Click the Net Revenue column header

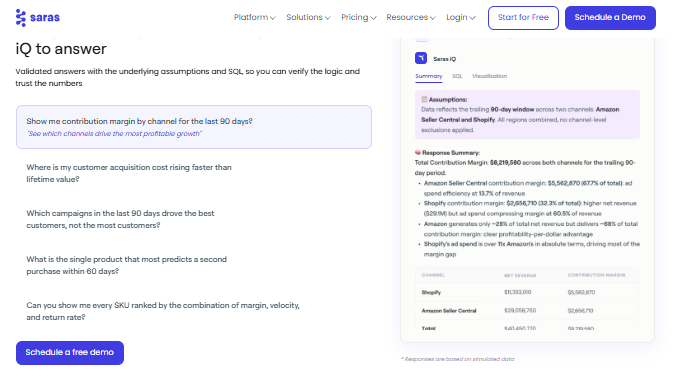[520, 275]
